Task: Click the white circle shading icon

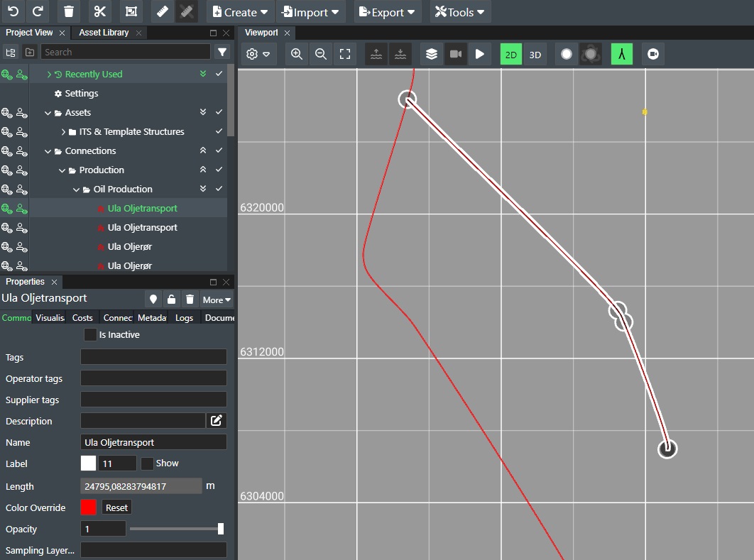Action: [x=567, y=54]
